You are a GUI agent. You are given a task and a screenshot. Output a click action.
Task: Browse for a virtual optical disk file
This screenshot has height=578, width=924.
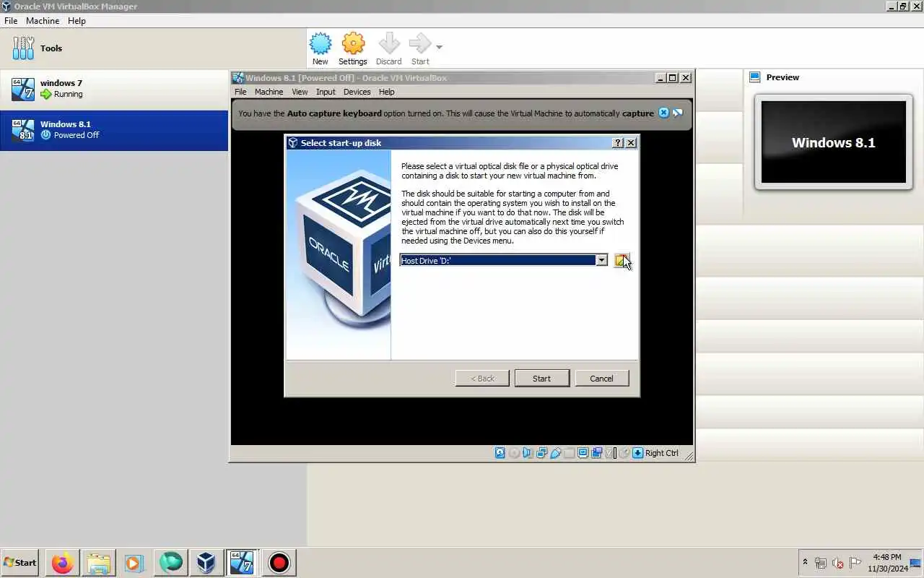point(622,260)
